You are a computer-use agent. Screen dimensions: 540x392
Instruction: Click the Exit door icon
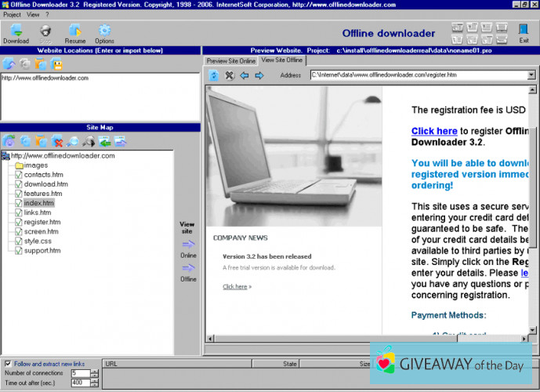[523, 32]
